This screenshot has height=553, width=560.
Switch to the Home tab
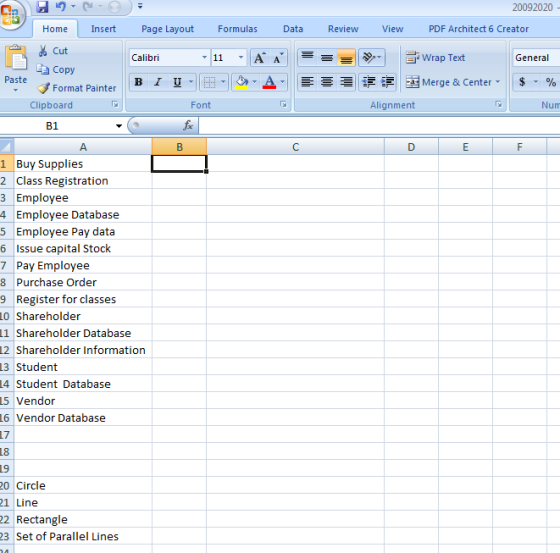click(55, 29)
